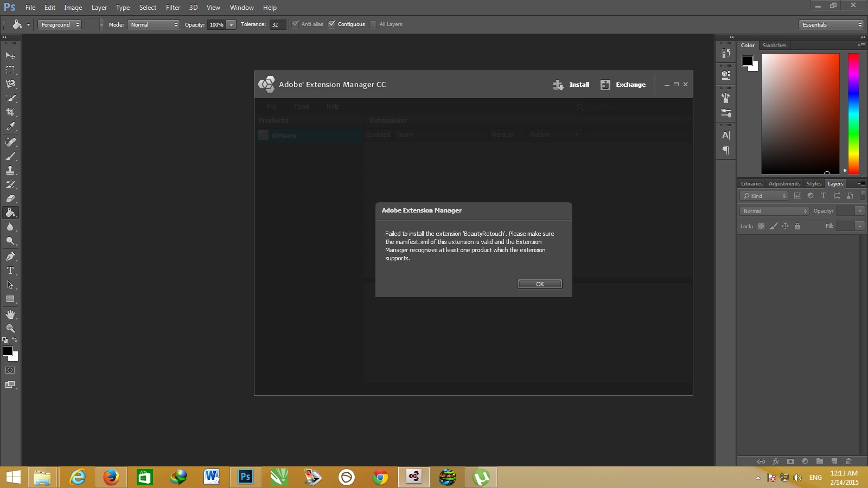Switch to the Adjustments tab
The width and height of the screenshot is (868, 488).
point(784,184)
